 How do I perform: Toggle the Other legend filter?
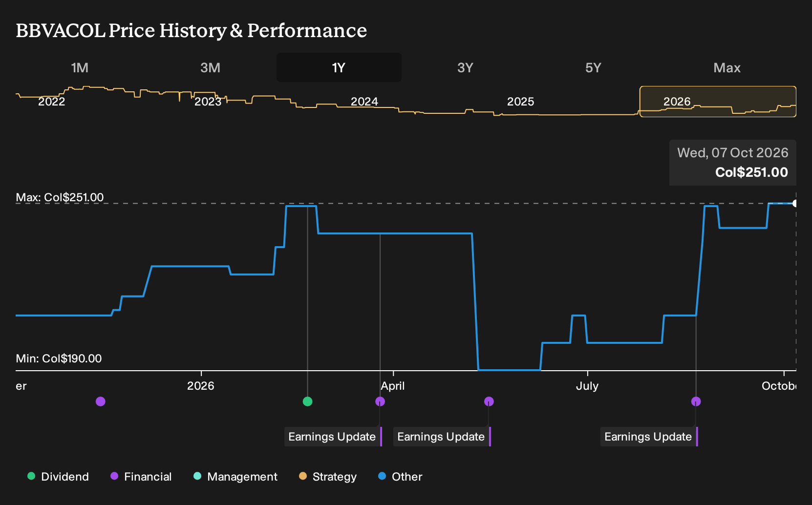(400, 477)
